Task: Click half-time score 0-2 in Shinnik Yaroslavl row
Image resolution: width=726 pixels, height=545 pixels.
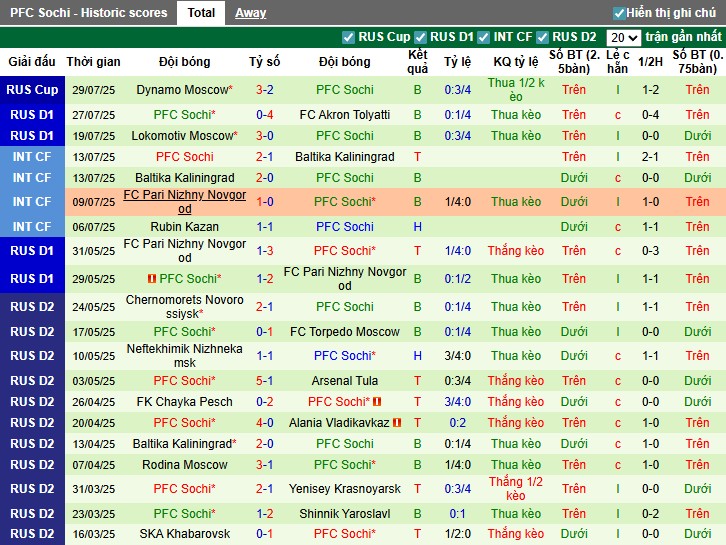Action: (x=651, y=514)
